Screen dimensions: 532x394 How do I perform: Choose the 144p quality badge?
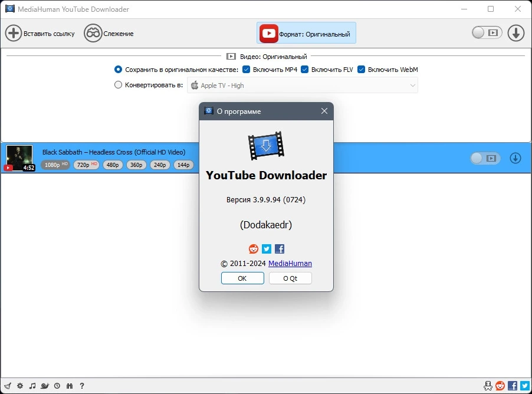[183, 165]
